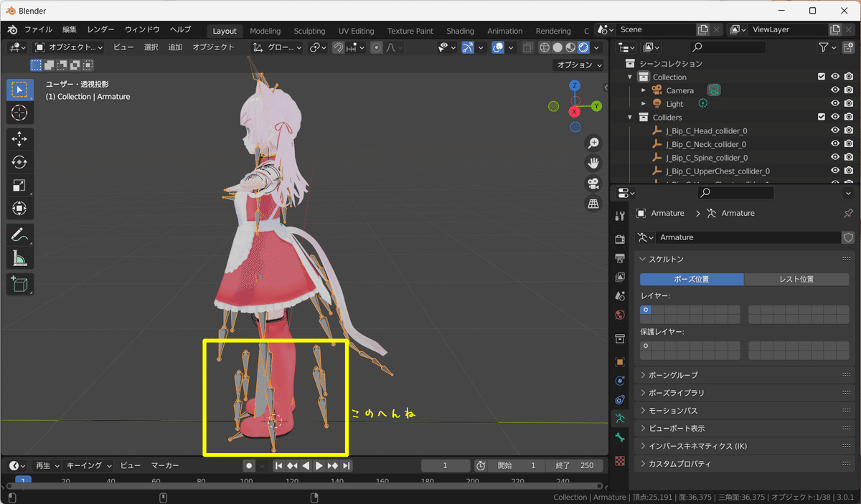
Task: Disable rendering for the Collection row
Action: (x=849, y=77)
